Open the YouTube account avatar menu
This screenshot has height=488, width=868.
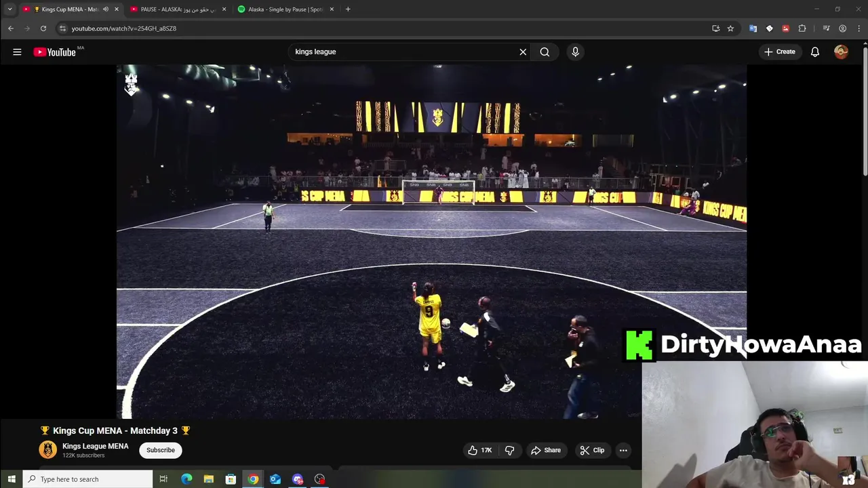(x=841, y=52)
